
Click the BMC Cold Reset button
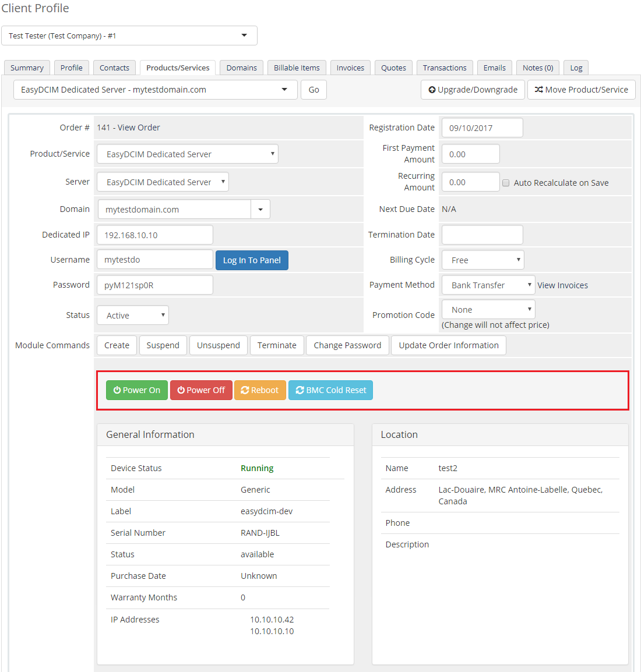click(x=330, y=390)
